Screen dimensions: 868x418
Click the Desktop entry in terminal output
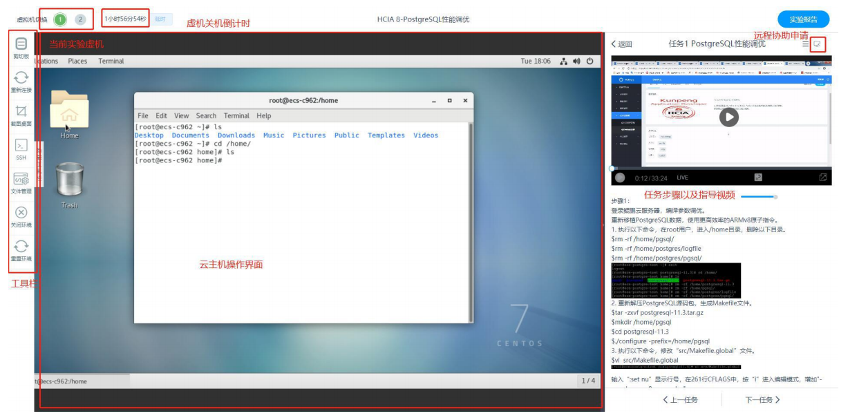point(149,135)
